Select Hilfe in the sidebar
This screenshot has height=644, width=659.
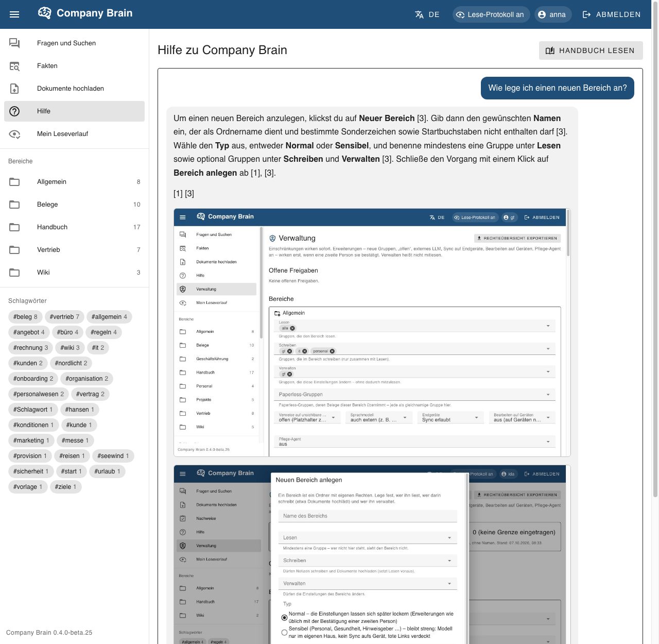[x=74, y=111]
